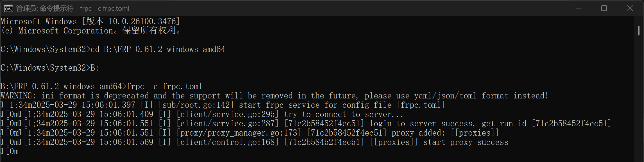644x162 pixels.
Task: Open the command prompt system menu icon
Action: (8, 8)
